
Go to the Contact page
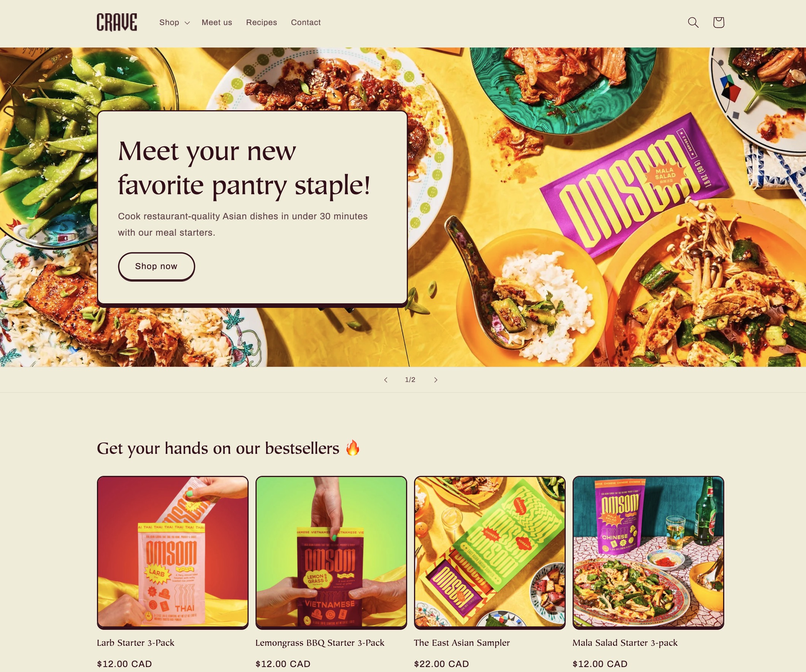306,22
